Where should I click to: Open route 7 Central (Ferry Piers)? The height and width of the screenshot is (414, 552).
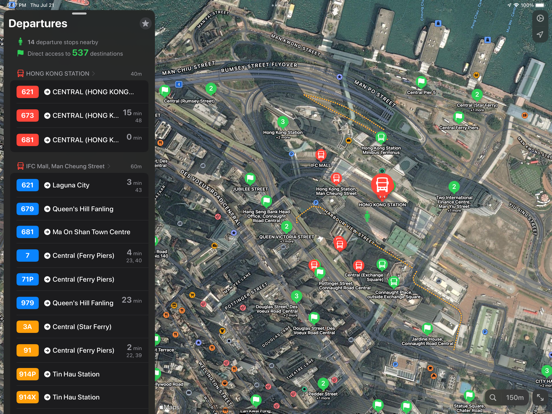[79, 256]
